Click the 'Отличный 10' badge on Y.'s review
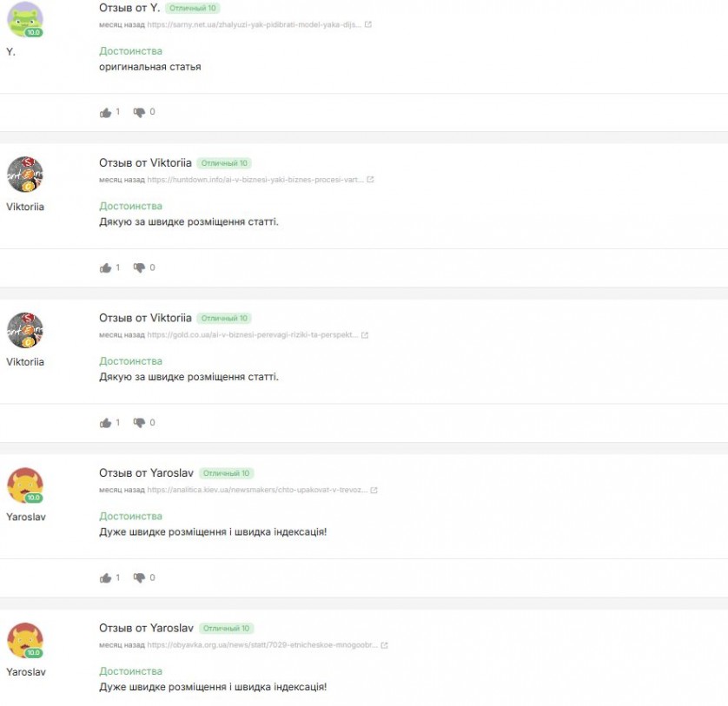The width and height of the screenshot is (728, 706). (193, 9)
